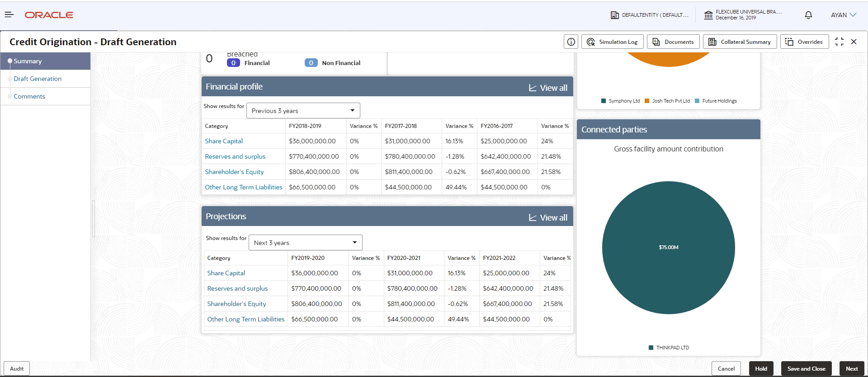Viewport: 868px width, 377px height.
Task: Click the Next button
Action: coord(852,368)
